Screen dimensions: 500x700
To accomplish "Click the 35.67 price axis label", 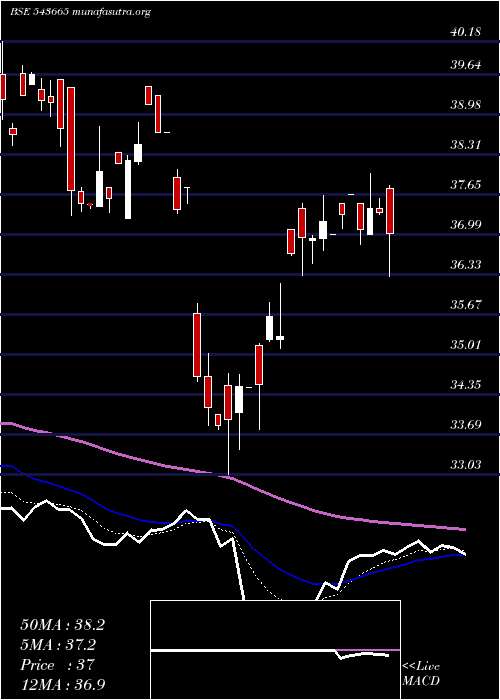I will click(x=466, y=305).
